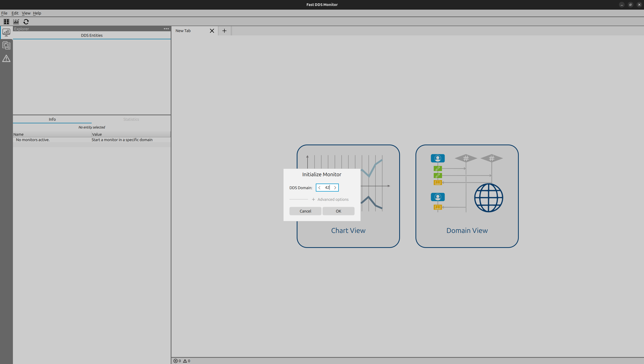Open the log inspection sidebar icon

(x=6, y=45)
